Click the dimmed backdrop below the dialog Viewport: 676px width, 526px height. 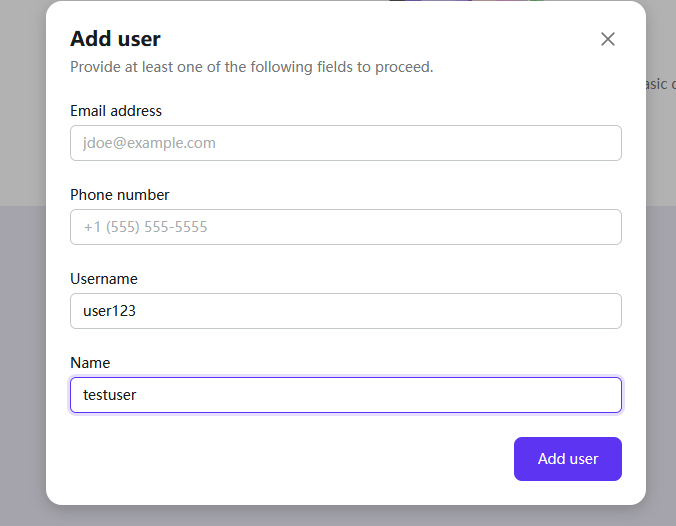coord(340,516)
